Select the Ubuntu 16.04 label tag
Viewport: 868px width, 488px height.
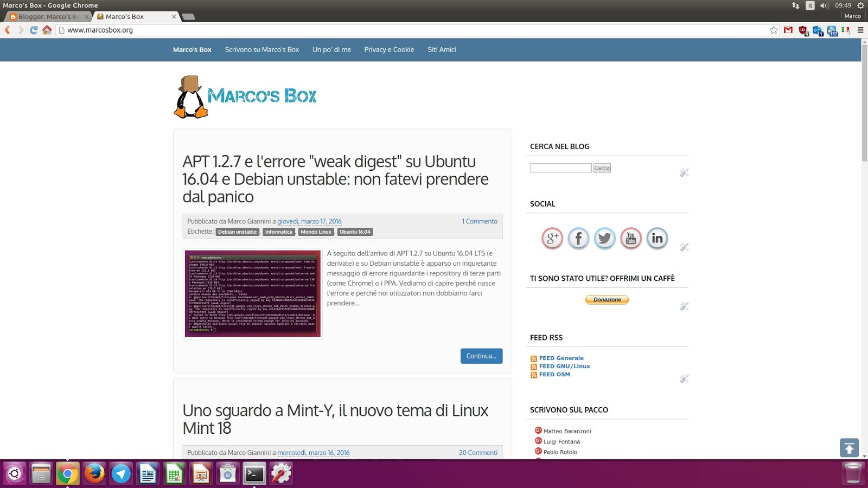(x=355, y=232)
